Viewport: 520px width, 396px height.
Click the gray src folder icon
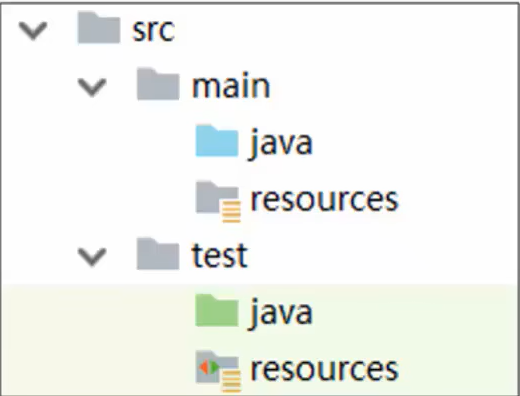point(99,28)
